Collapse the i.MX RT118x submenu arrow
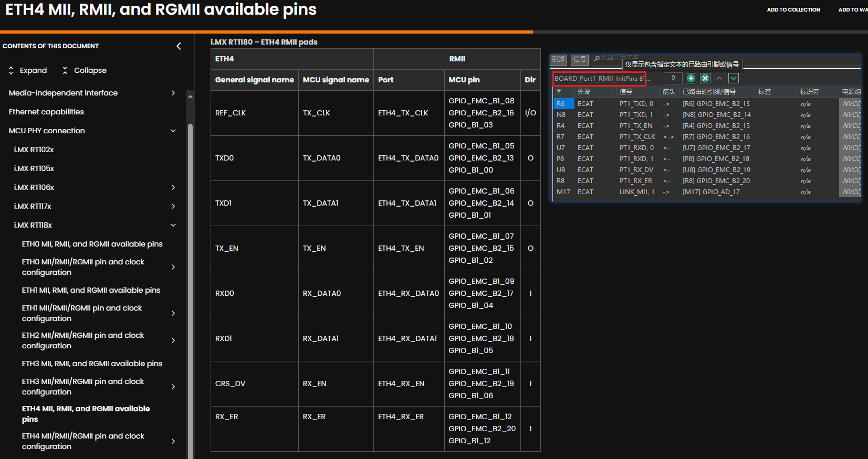868x459 pixels. pos(173,225)
